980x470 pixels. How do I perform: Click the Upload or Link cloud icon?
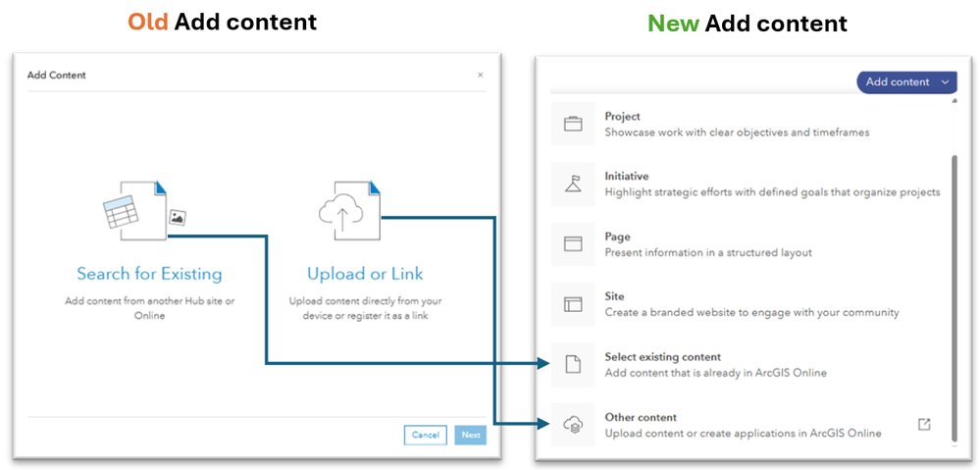tap(350, 211)
